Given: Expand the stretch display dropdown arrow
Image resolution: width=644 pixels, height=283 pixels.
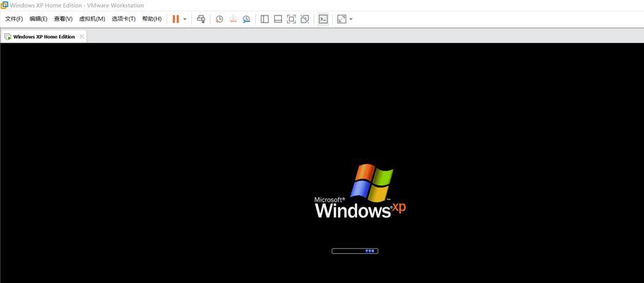Looking at the screenshot, I should tap(351, 19).
